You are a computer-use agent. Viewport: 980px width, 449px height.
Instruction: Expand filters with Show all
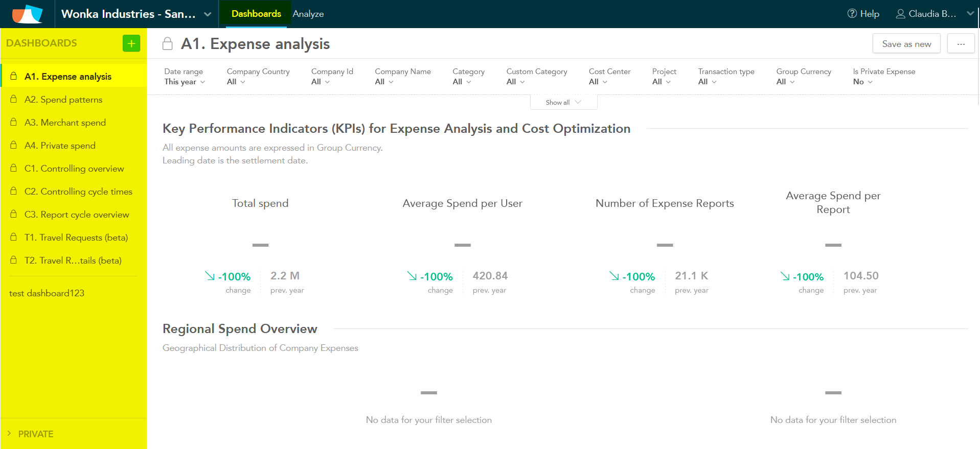563,102
